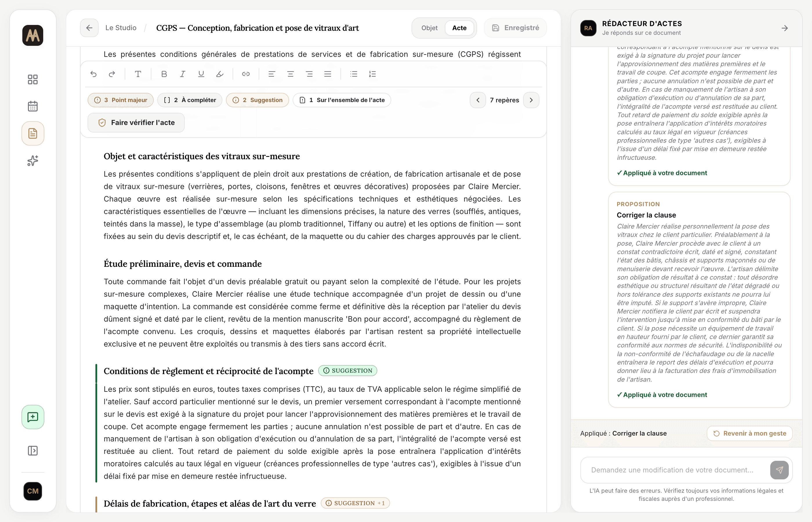Redo the last edit
The height and width of the screenshot is (522, 812).
click(112, 74)
